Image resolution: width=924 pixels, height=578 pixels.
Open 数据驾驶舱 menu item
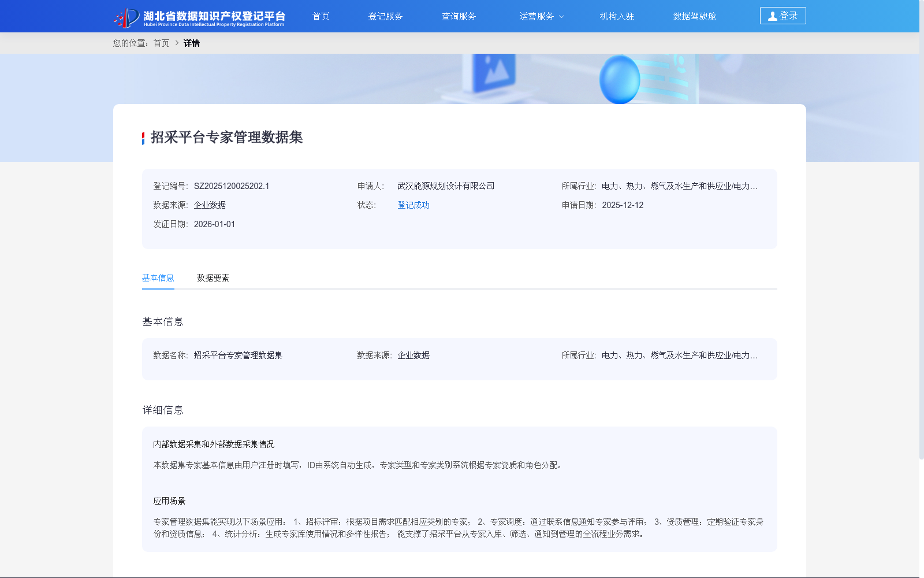[694, 16]
